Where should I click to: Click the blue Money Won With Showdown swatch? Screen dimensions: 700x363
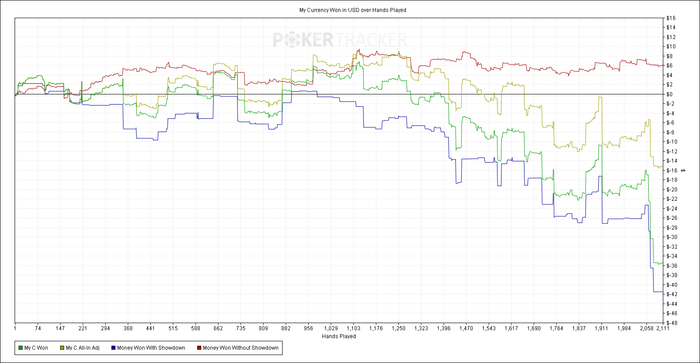[x=113, y=348]
